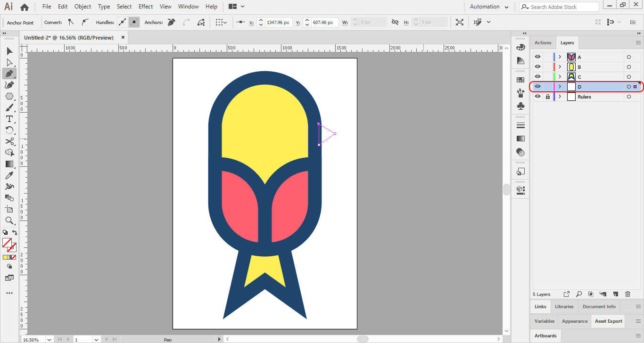644x343 pixels.
Task: Open the File menu
Action: (x=47, y=7)
